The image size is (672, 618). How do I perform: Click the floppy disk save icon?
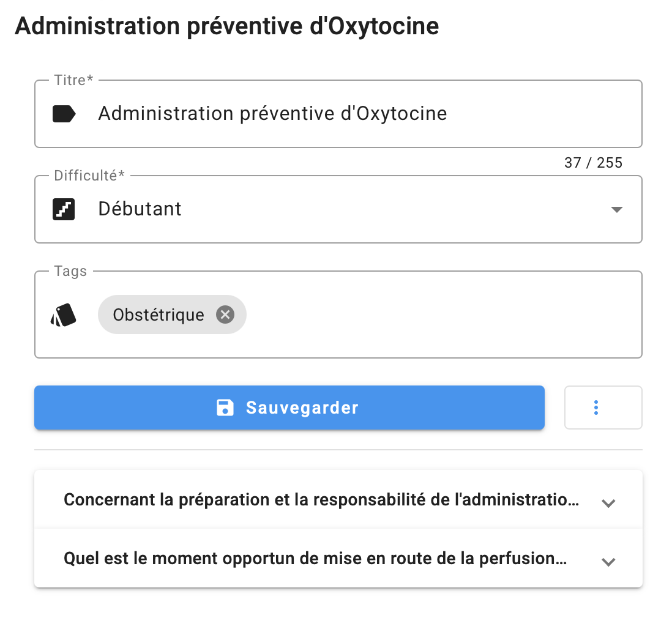click(x=225, y=408)
